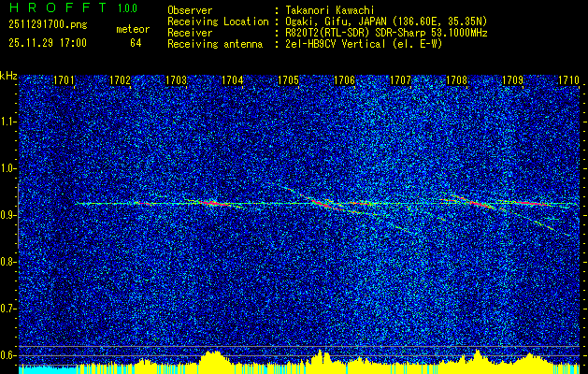The image size is (588, 374).
Task: Click the kHz axis unit label
Action: coord(8,76)
